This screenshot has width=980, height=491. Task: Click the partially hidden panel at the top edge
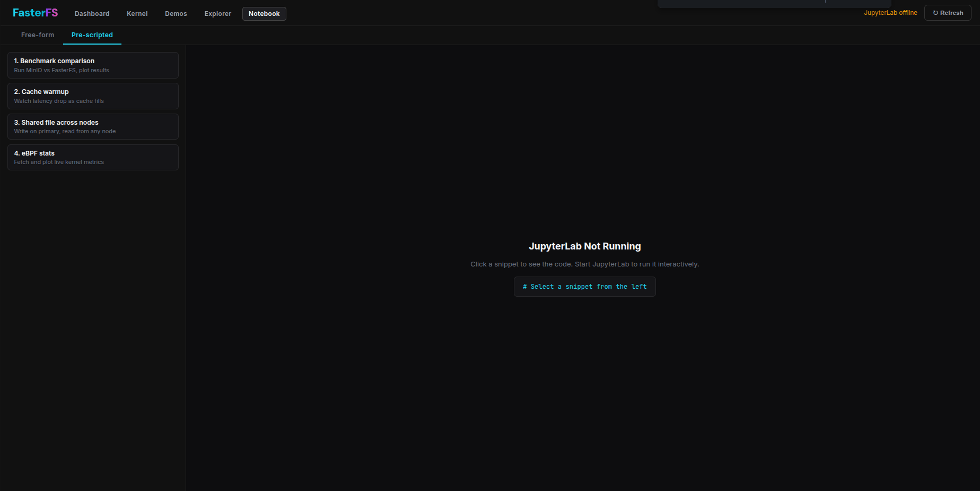(x=774, y=3)
